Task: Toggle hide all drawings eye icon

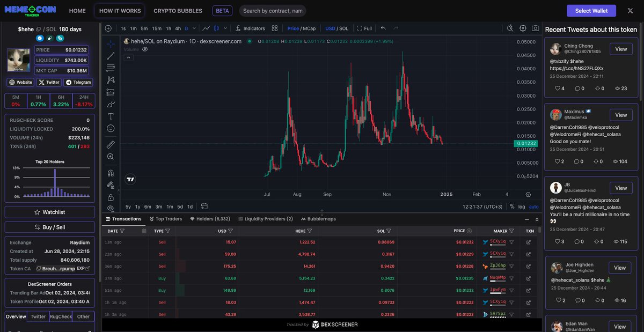Action: tap(111, 208)
